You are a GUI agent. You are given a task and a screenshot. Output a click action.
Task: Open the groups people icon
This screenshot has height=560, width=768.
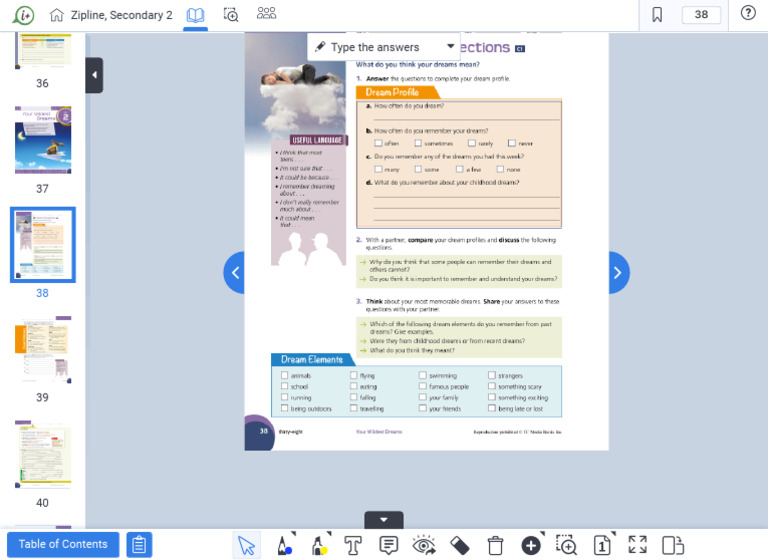coord(266,13)
